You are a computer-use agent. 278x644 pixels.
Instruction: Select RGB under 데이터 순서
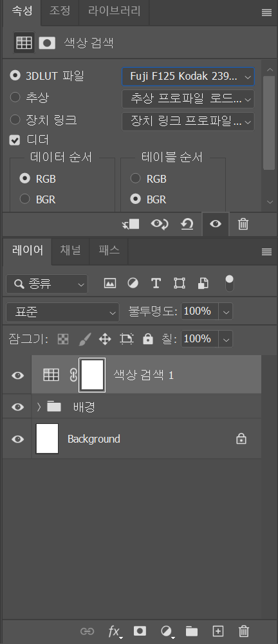coord(25,178)
